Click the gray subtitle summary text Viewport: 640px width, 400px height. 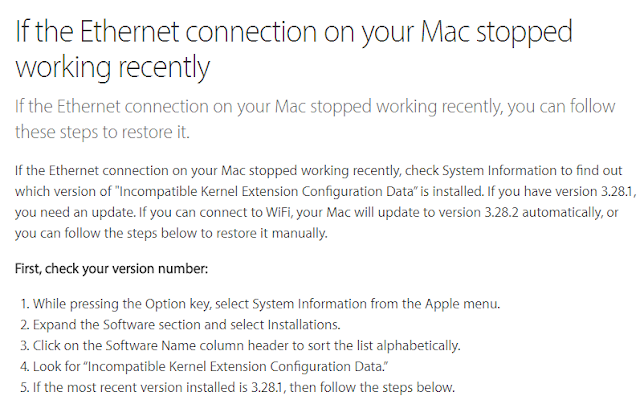tap(315, 119)
